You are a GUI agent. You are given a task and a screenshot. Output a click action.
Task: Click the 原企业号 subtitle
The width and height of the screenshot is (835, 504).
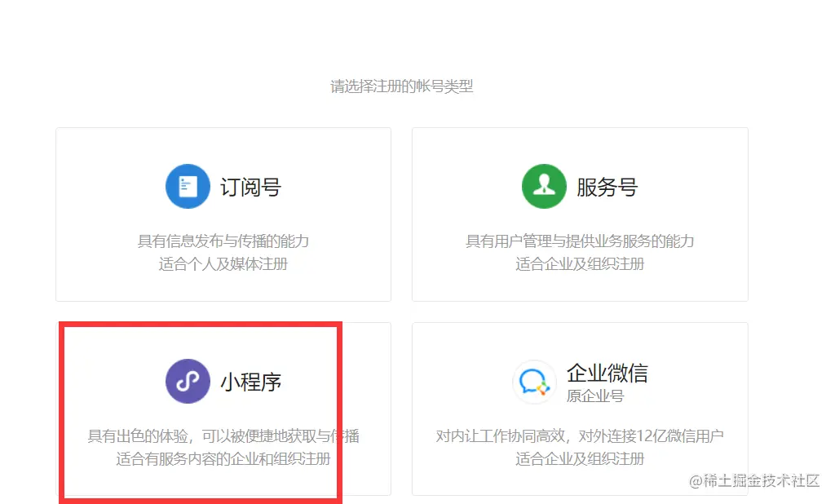[594, 396]
